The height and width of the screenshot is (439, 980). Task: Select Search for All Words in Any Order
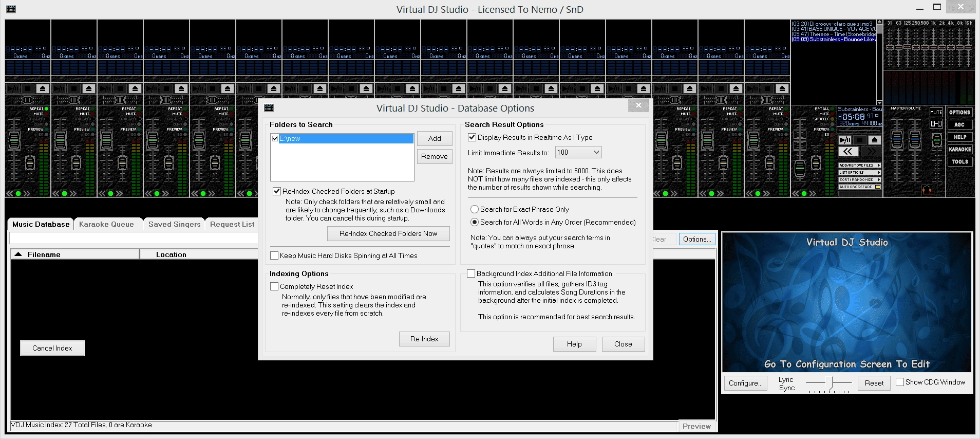(x=475, y=222)
